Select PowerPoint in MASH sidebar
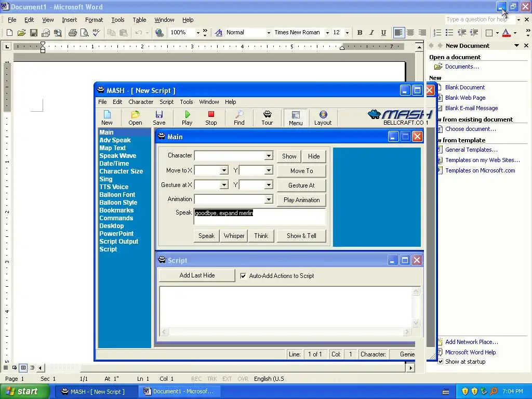The width and height of the screenshot is (532, 399). (x=116, y=234)
